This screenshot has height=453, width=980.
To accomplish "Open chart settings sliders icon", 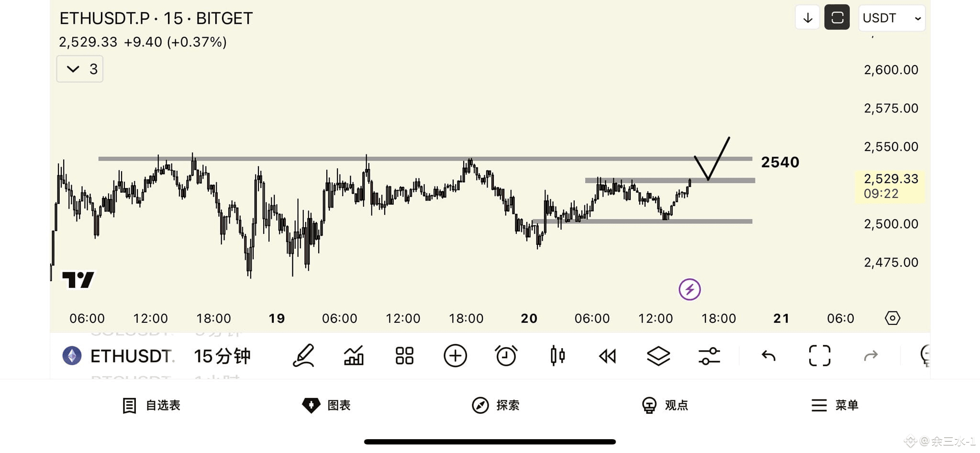I will point(709,356).
